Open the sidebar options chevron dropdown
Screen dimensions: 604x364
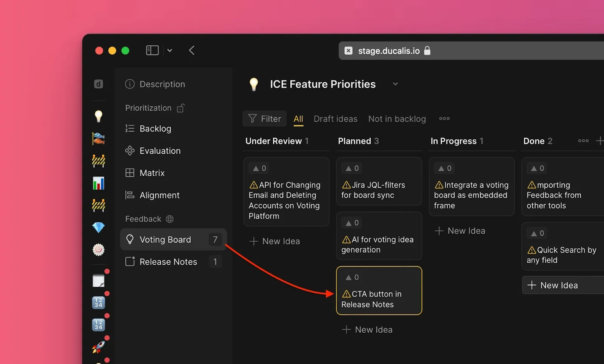coord(170,50)
